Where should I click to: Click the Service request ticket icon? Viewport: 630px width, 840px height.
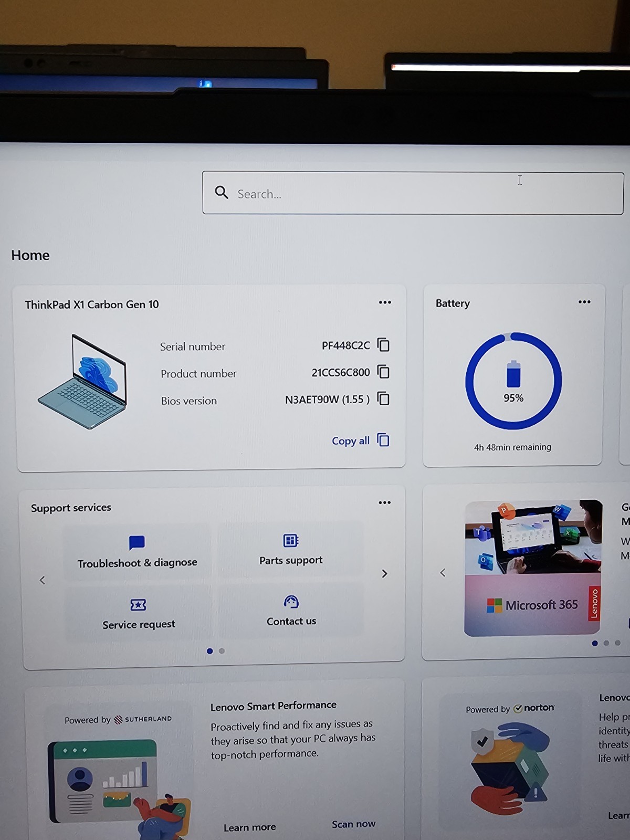[x=138, y=605]
